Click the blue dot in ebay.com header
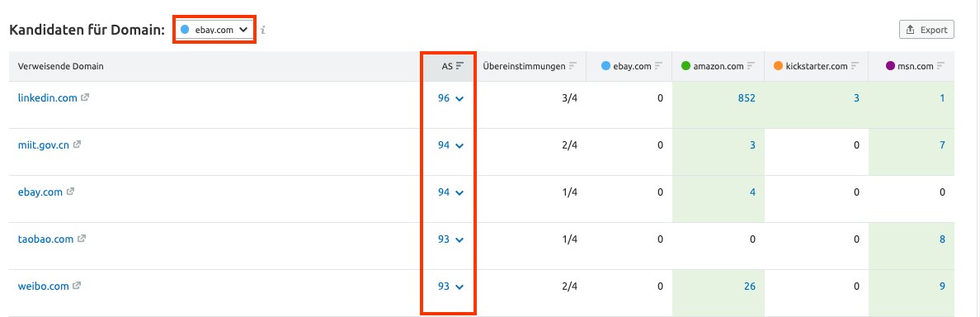 pos(605,66)
